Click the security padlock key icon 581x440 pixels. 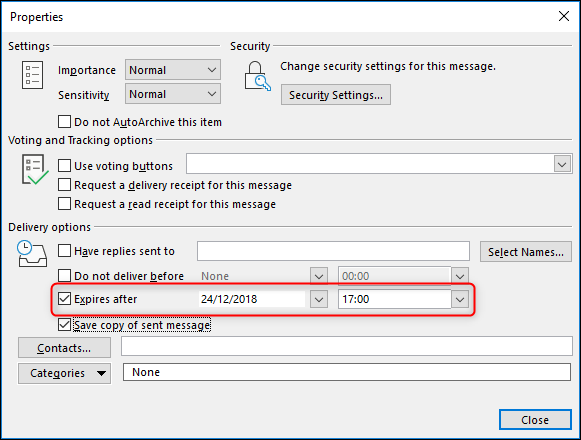point(258,76)
